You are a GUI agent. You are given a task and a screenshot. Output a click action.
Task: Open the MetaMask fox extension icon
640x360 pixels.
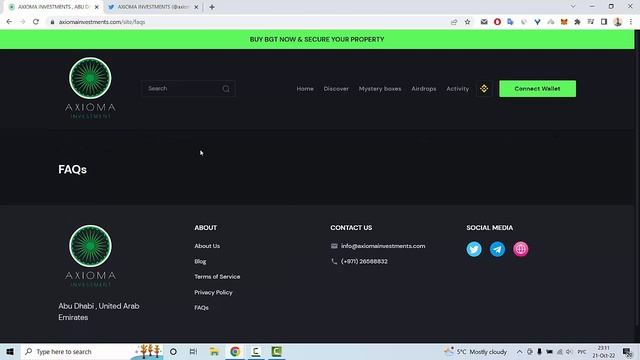(x=564, y=22)
